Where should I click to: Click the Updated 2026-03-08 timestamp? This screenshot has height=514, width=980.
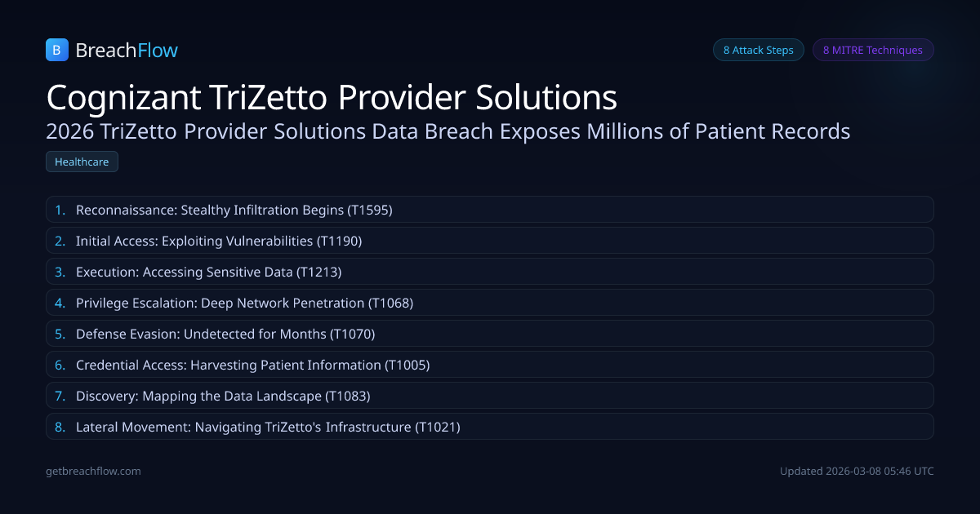pyautogui.click(x=857, y=471)
